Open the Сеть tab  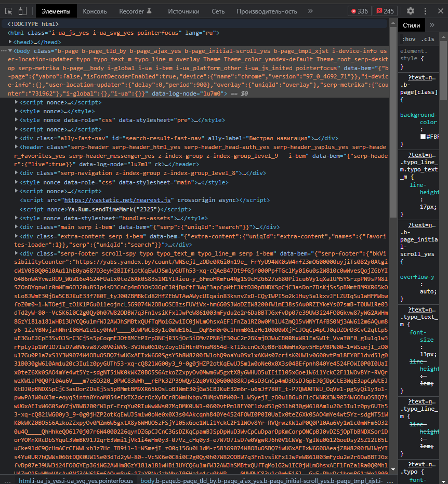pos(218,11)
